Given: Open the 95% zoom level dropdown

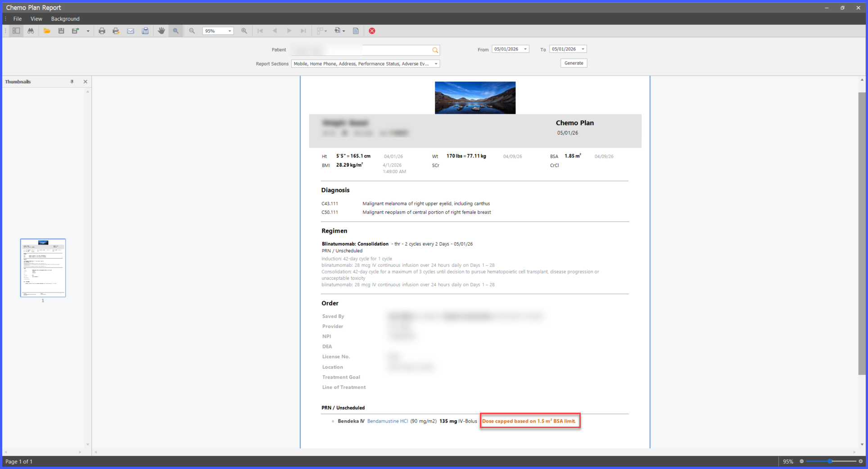Looking at the screenshot, I should [x=230, y=31].
